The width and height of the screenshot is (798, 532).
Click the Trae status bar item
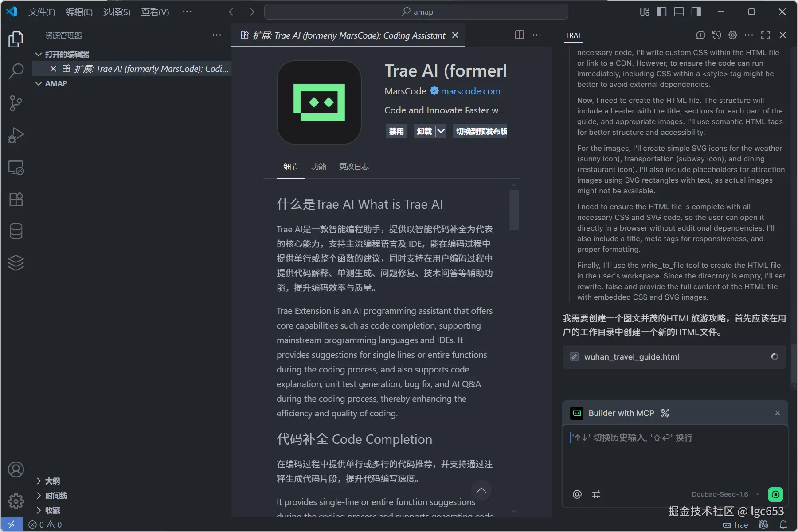(735, 525)
